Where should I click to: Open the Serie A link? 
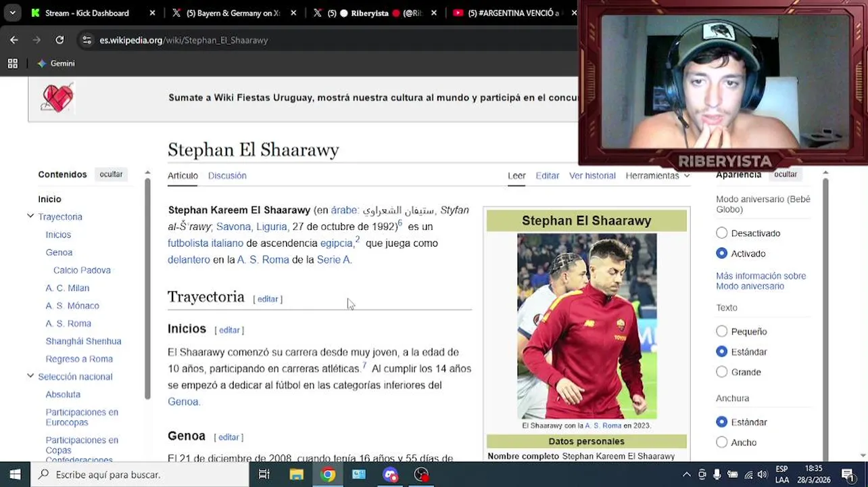click(x=333, y=260)
